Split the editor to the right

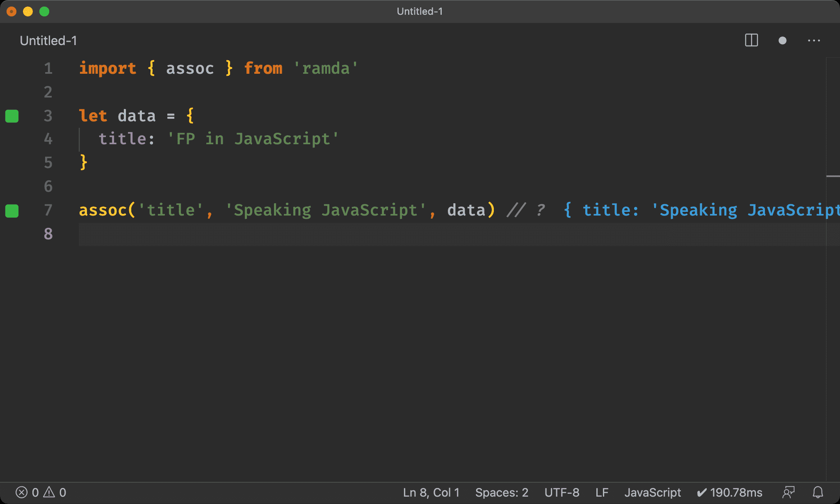point(751,40)
